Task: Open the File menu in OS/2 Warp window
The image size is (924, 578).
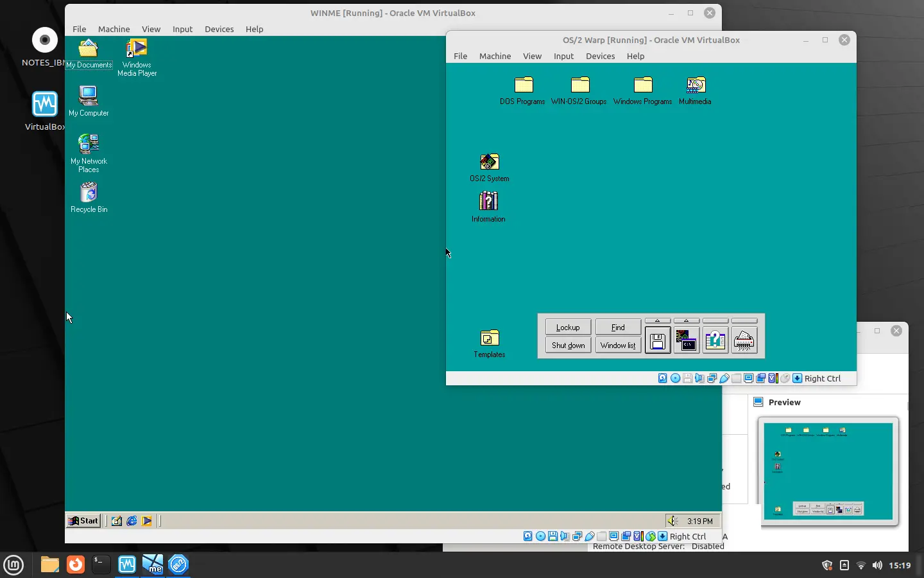Action: 461,56
